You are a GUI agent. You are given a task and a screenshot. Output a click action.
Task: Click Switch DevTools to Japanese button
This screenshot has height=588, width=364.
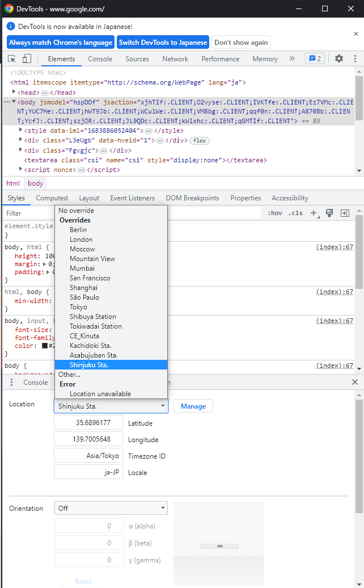[163, 43]
